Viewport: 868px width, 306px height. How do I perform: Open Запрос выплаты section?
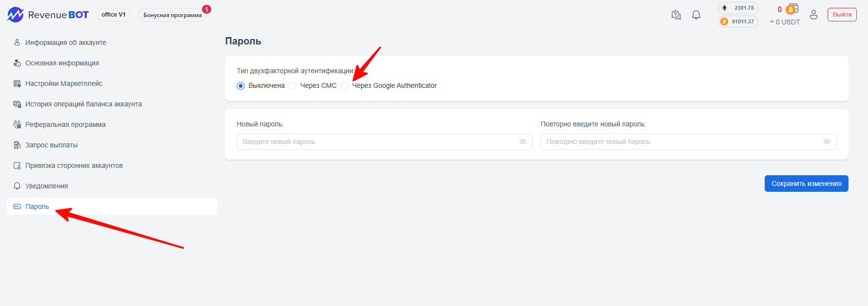[x=51, y=145]
